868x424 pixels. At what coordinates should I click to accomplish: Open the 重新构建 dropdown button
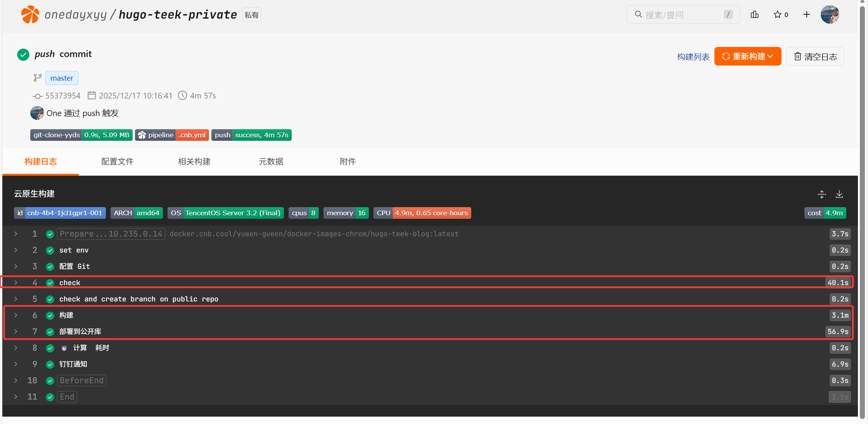tap(747, 57)
